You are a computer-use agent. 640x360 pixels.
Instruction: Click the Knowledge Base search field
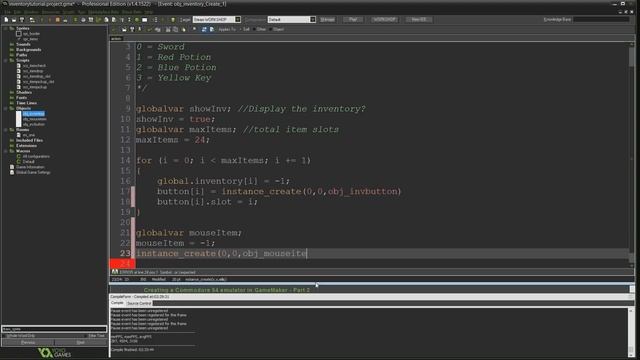pyautogui.click(x=602, y=20)
